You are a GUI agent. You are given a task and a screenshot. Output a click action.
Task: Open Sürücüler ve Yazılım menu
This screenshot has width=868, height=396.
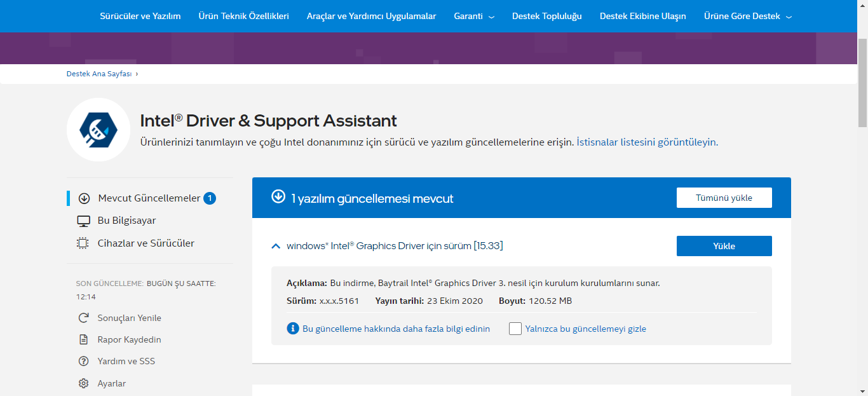click(x=140, y=16)
